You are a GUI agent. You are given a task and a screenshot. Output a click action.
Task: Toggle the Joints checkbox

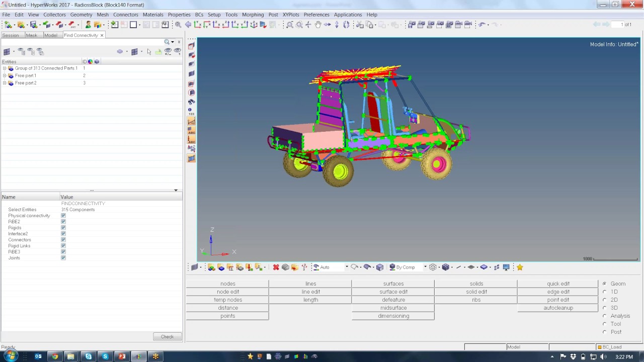pyautogui.click(x=63, y=258)
